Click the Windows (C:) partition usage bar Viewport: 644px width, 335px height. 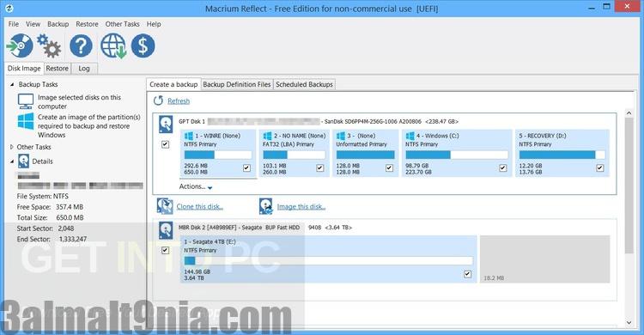click(457, 155)
